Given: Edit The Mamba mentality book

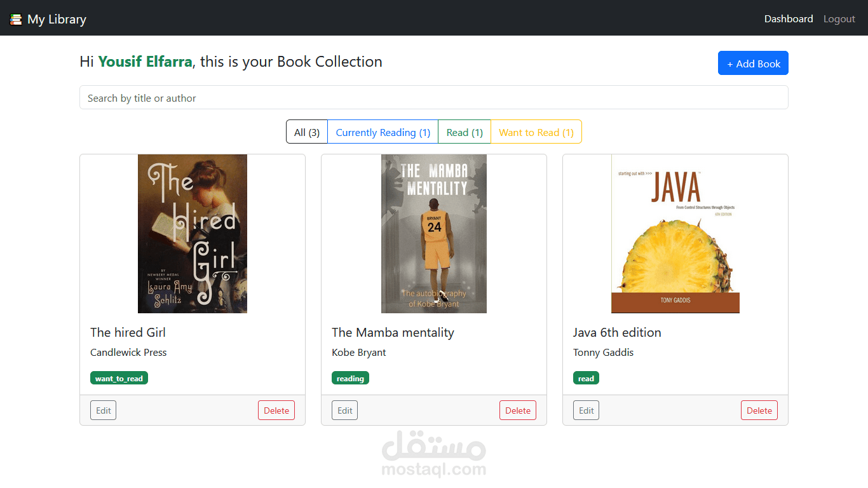Looking at the screenshot, I should [345, 410].
